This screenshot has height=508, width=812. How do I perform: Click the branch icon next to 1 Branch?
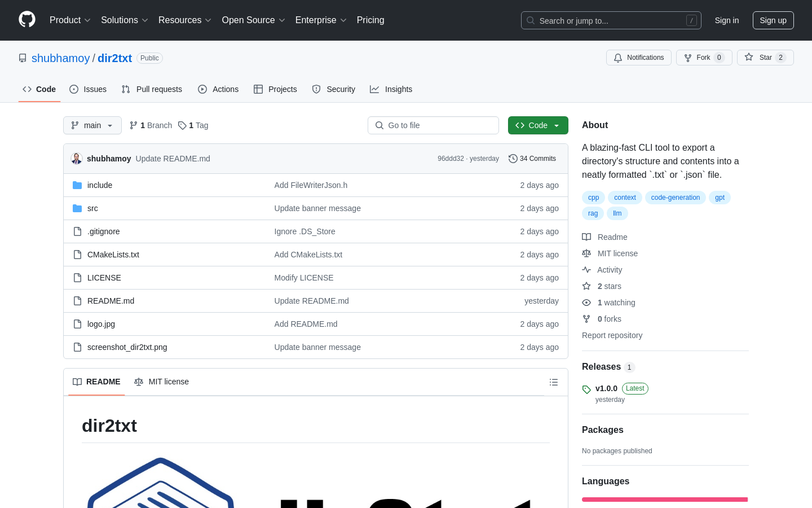[134, 125]
